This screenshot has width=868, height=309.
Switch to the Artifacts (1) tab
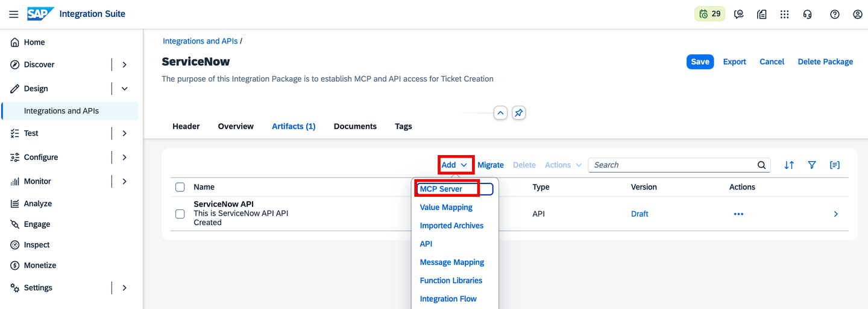[294, 126]
